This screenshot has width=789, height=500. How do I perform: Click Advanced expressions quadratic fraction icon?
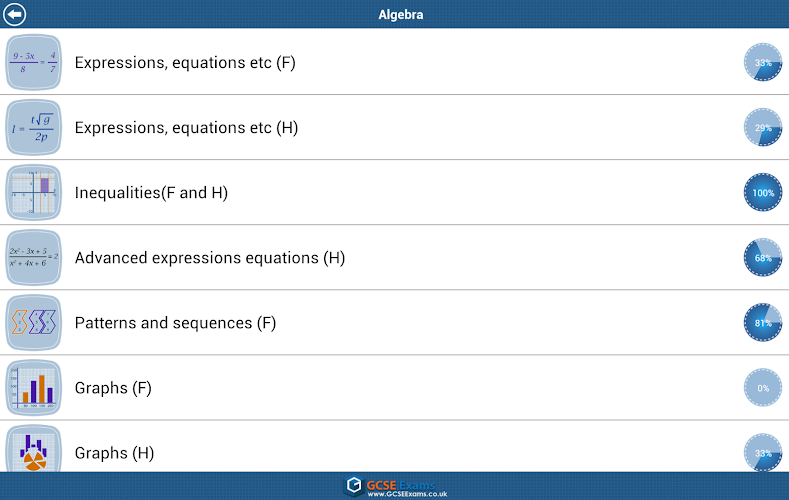click(34, 257)
